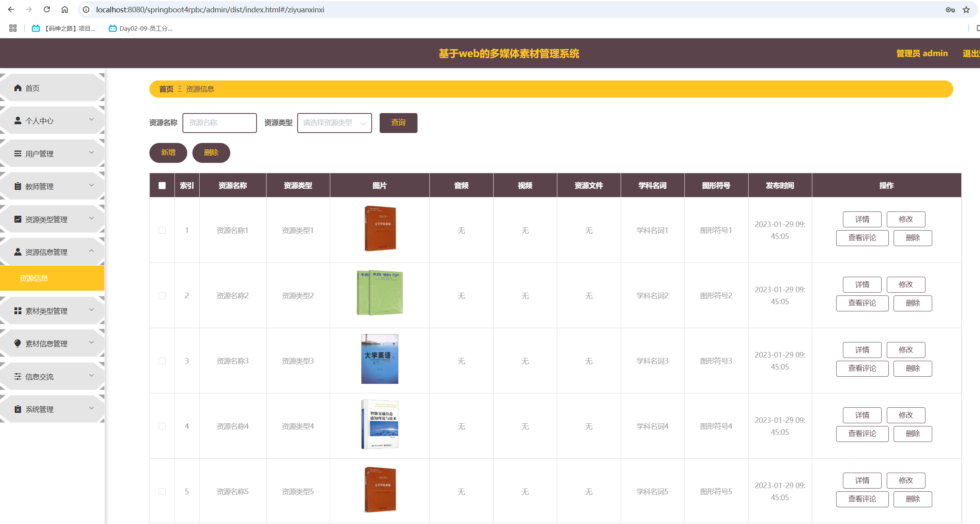Reload the page with browser refresh icon
The height and width of the screenshot is (524, 980).
coord(47,10)
